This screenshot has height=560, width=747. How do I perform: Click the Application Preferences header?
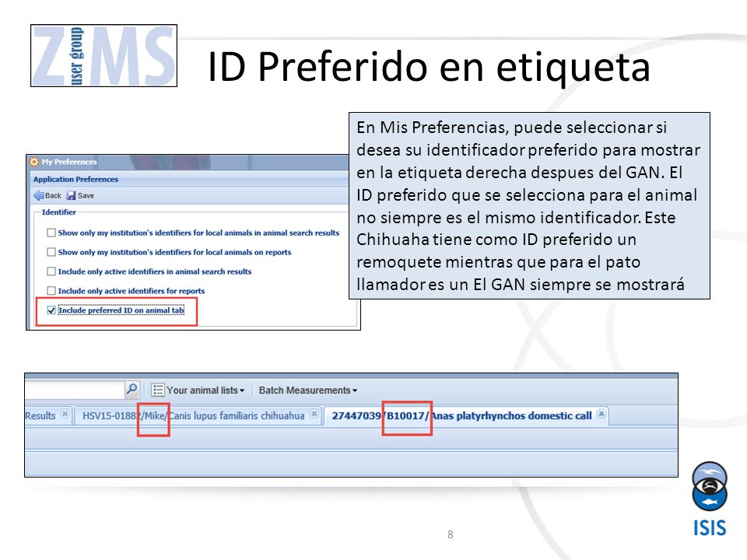click(x=75, y=180)
